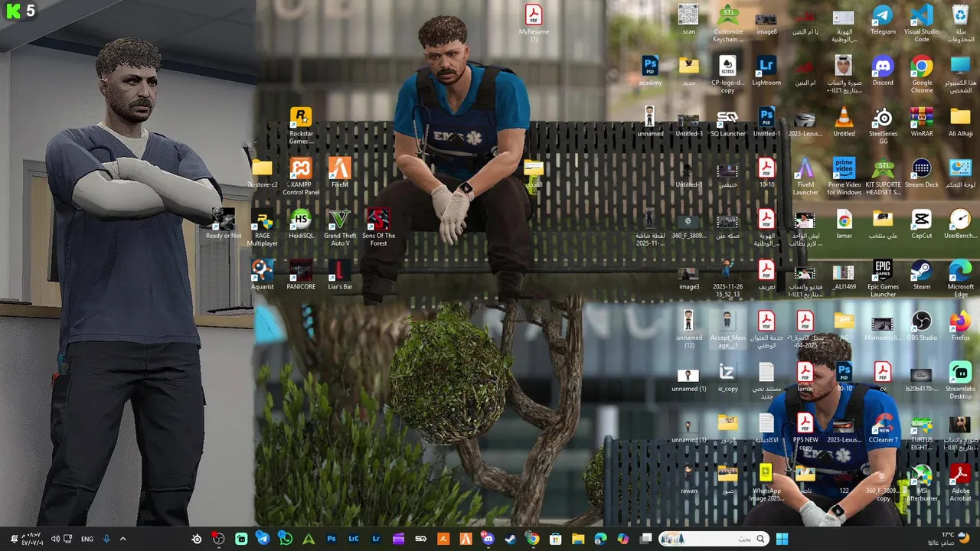Show hidden system tray icons chevron
980x551 pixels.
(x=122, y=539)
